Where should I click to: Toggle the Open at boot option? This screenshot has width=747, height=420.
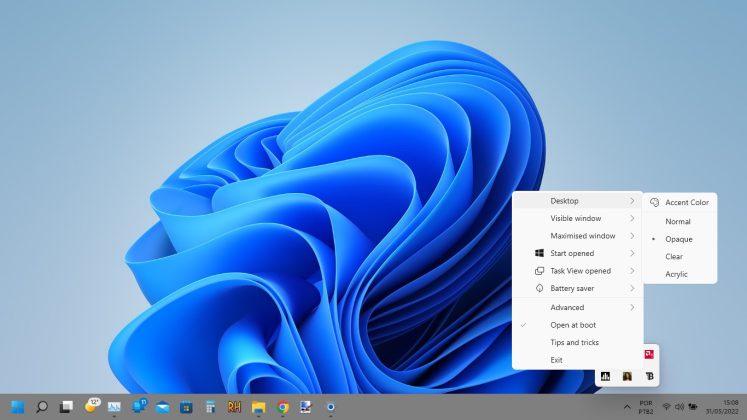tap(577, 325)
